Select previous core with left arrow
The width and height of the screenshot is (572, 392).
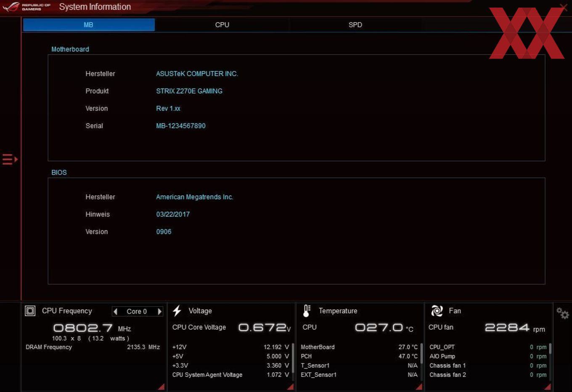tap(116, 311)
